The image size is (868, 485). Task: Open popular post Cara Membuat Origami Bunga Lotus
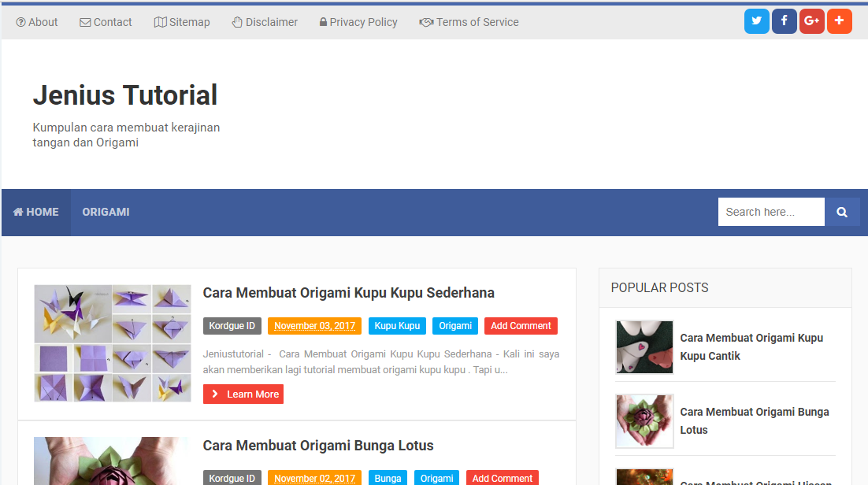pos(754,420)
